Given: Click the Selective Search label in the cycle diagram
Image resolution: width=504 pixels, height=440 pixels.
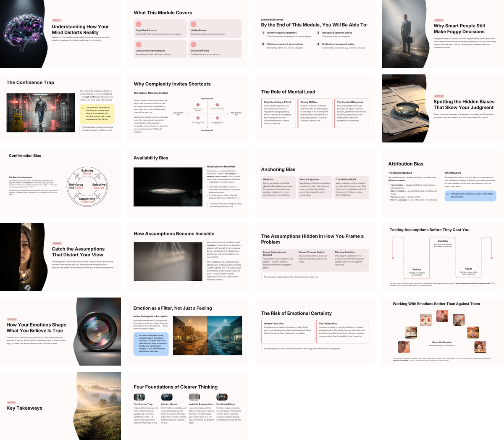Looking at the screenshot, I should point(99,186).
